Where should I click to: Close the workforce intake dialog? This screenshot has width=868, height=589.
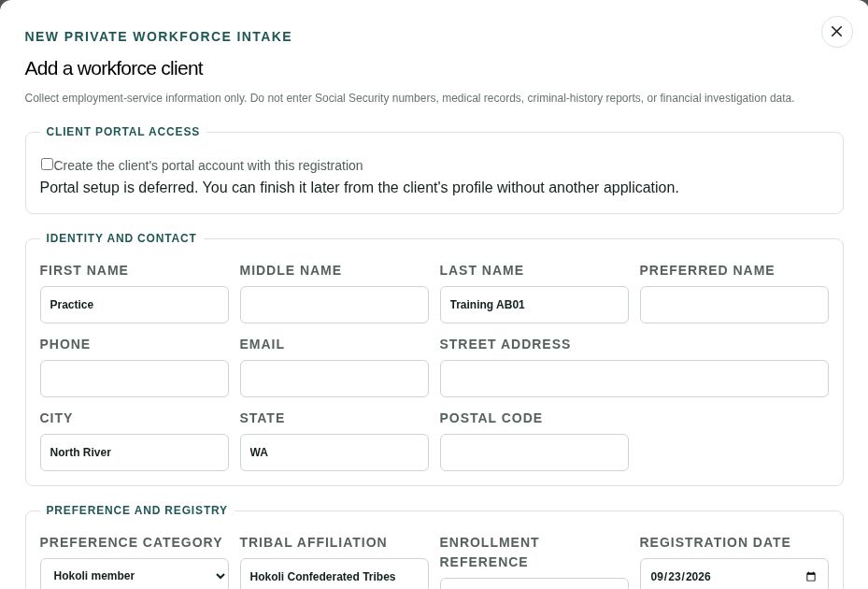click(836, 32)
